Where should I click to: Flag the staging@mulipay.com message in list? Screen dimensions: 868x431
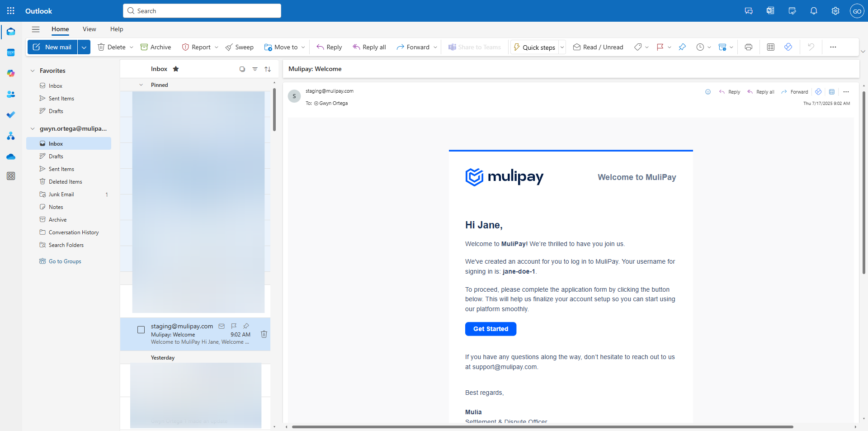click(234, 326)
